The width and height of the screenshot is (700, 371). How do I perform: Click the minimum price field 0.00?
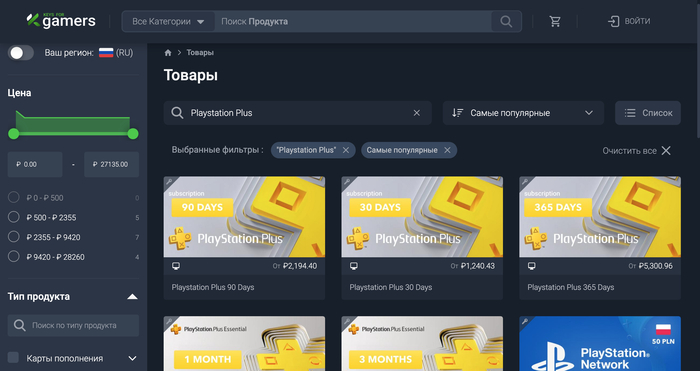click(x=35, y=164)
